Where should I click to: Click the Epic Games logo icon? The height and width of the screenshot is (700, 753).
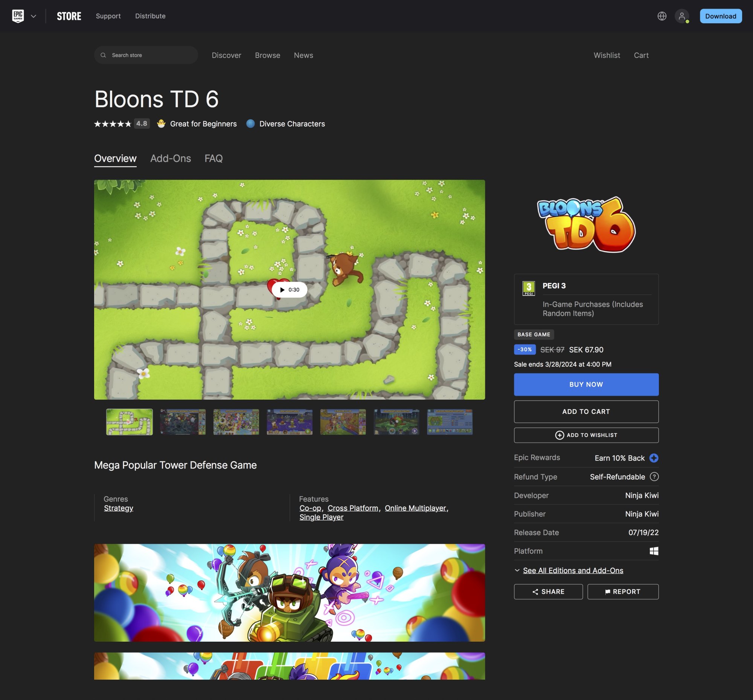(x=18, y=16)
